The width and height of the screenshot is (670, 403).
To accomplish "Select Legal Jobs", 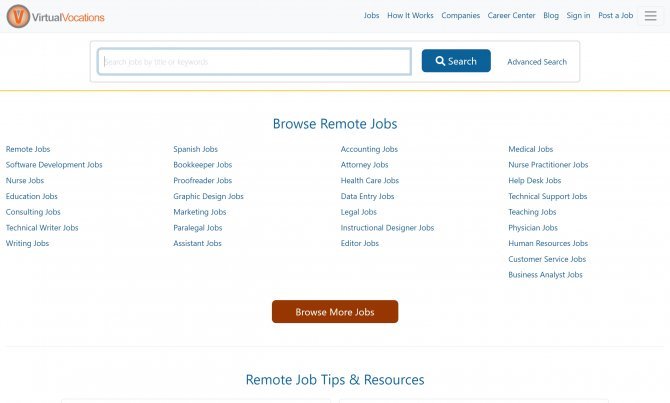I will pos(359,212).
